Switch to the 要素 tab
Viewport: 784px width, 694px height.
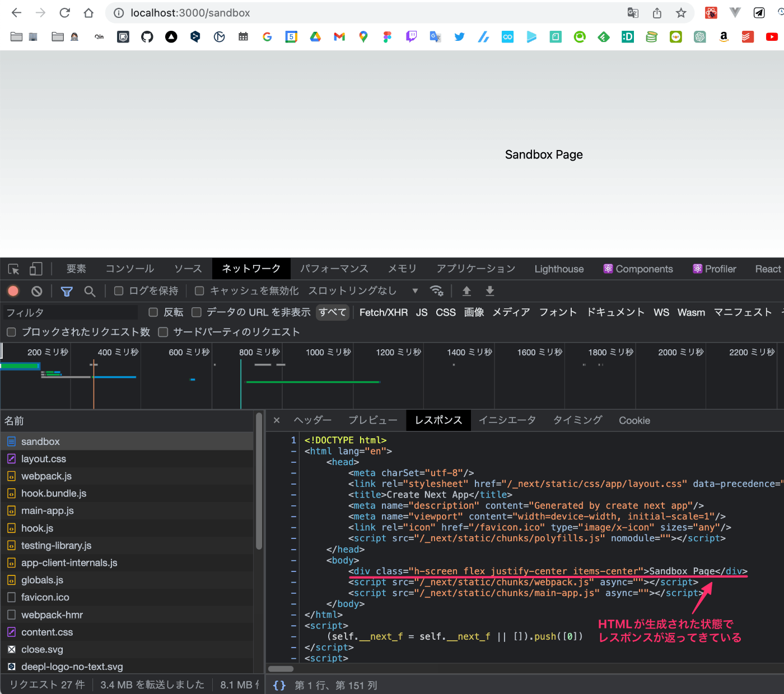[x=76, y=269]
